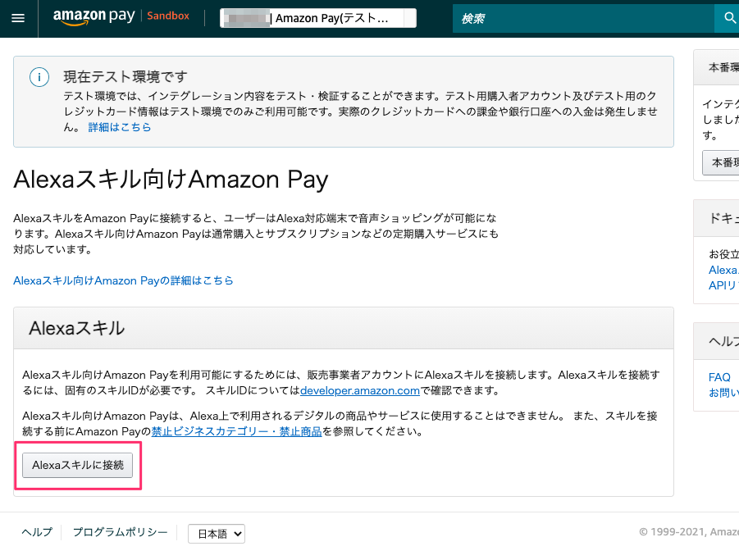
Task: Open the APIリファレンス link in the sidebar
Action: click(723, 285)
